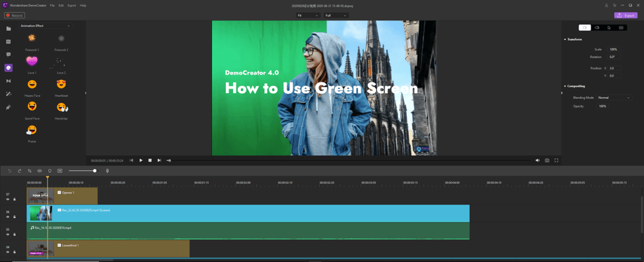The width and height of the screenshot is (644, 262).
Task: Lock track 07 with its padlock
Action: tap(15, 199)
